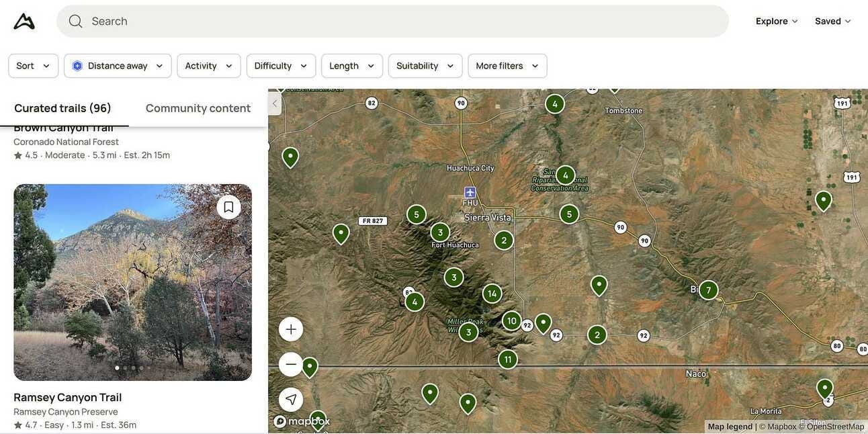Expand the Sort filter dropdown
The height and width of the screenshot is (434, 868).
click(34, 66)
